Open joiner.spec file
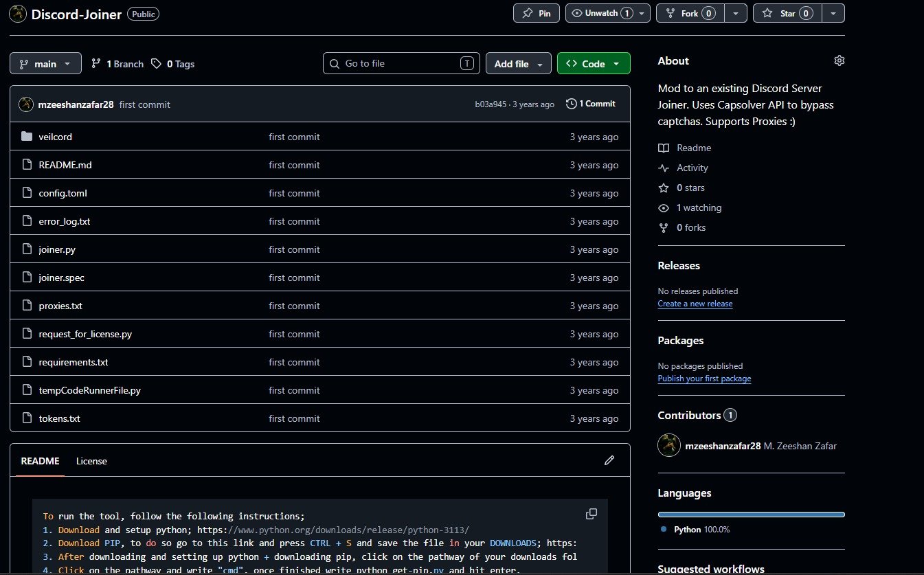This screenshot has width=924, height=575. click(x=62, y=278)
